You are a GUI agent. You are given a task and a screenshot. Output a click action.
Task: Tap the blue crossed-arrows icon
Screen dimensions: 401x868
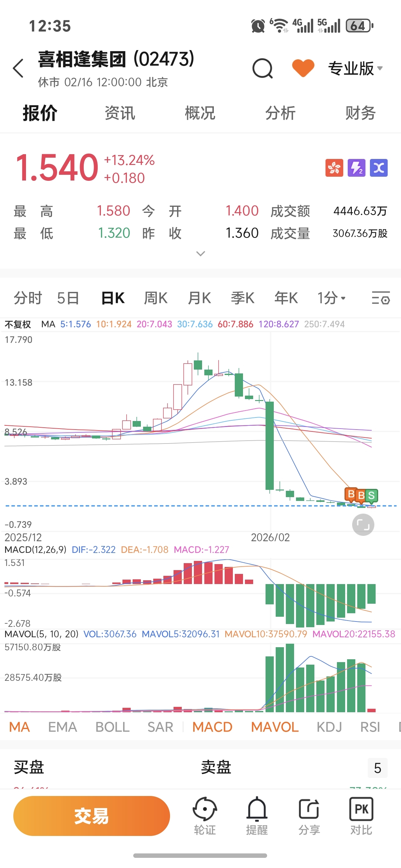(379, 168)
